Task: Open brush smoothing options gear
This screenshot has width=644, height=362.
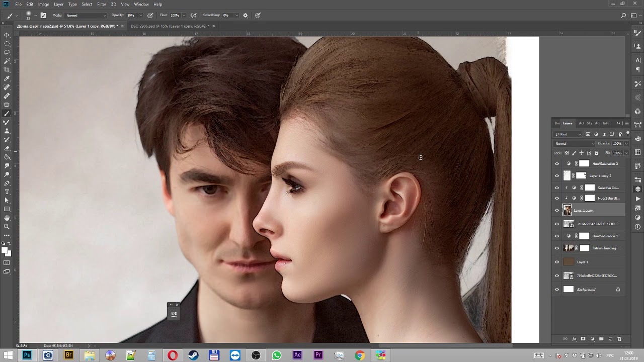Action: (x=246, y=16)
